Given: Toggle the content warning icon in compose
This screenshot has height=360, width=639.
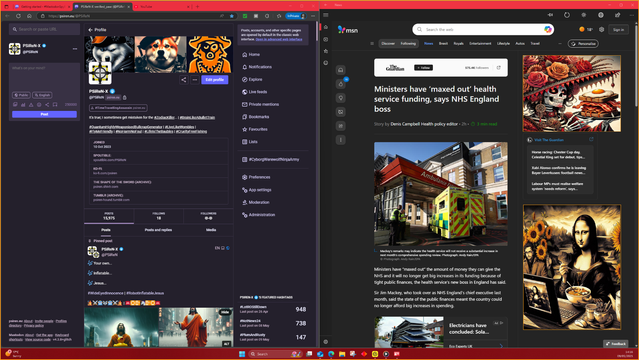Looking at the screenshot, I should coord(31,105).
